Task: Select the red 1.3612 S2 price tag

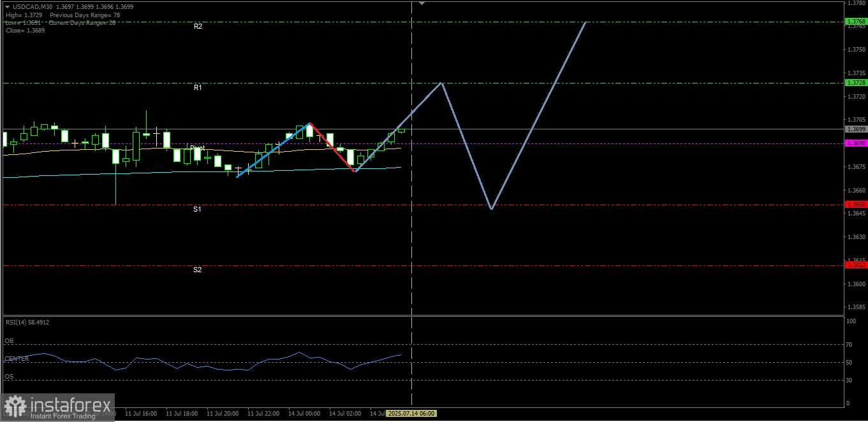Action: [x=856, y=265]
